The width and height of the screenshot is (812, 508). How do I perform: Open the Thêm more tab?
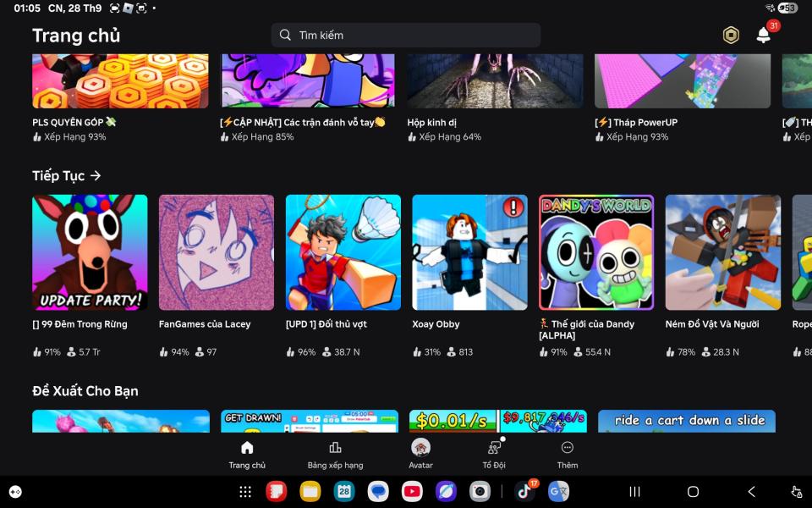[x=567, y=455]
